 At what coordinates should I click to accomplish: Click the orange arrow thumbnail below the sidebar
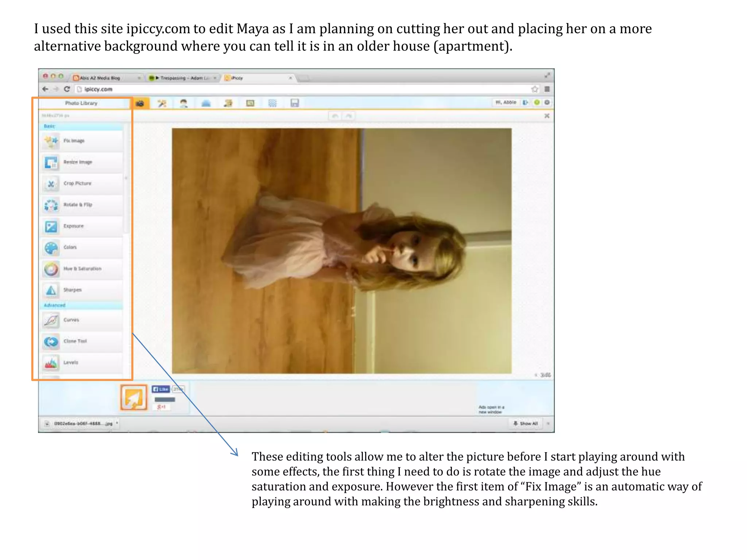(x=134, y=398)
